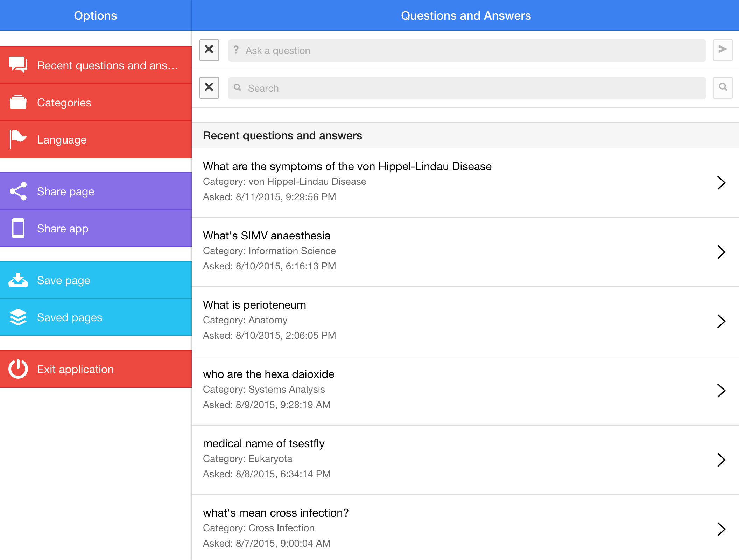Click the Exit application power icon
Image resolution: width=739 pixels, height=560 pixels.
(x=18, y=369)
